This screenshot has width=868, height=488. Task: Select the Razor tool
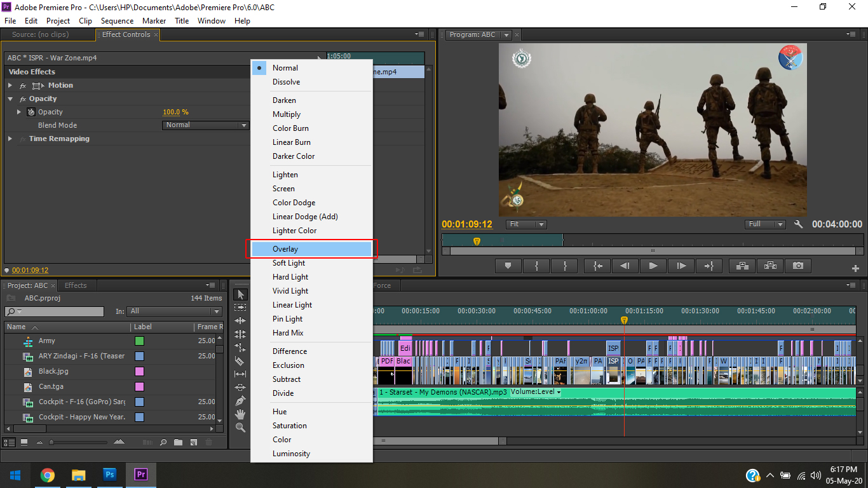tap(240, 361)
